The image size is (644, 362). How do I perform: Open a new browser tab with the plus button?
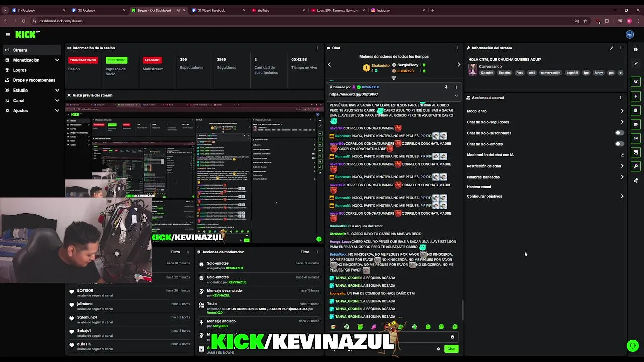pos(433,10)
